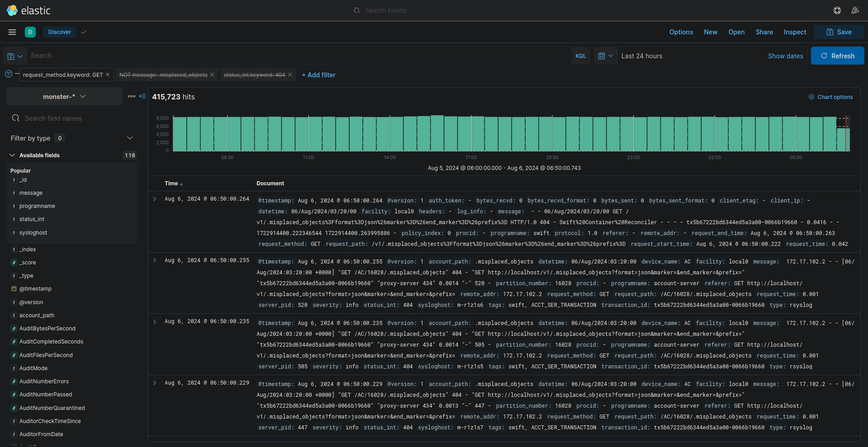The image size is (868, 447).
Task: Expand the first document row
Action: [155, 199]
